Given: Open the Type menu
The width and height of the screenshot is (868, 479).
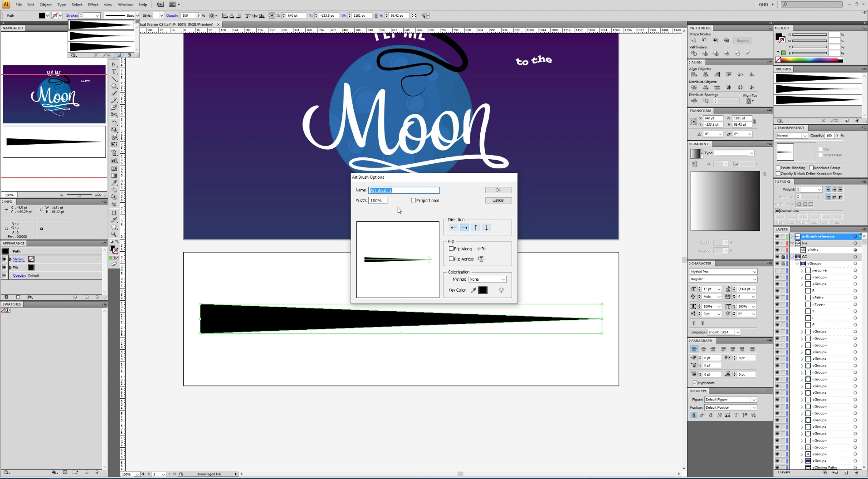Looking at the screenshot, I should click(x=62, y=5).
